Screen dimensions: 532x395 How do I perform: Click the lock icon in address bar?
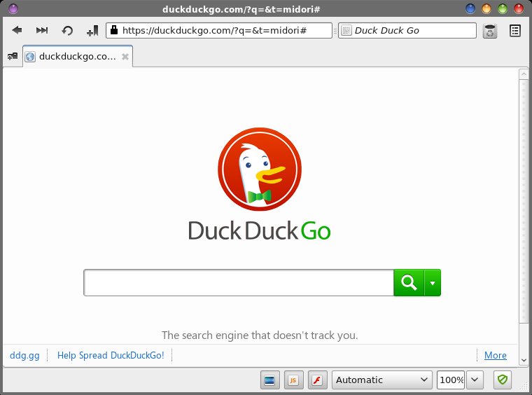114,30
